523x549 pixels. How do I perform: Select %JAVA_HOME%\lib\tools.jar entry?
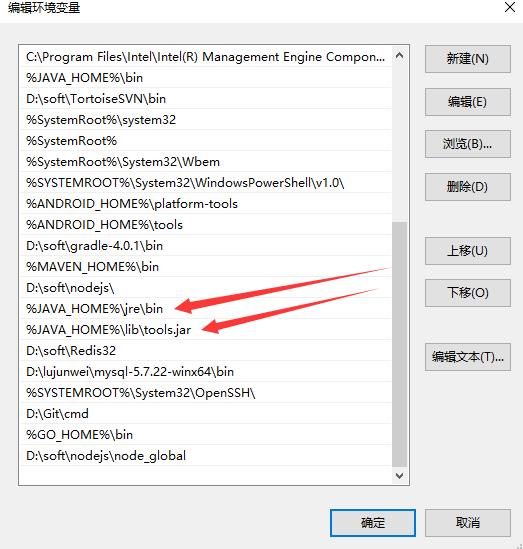pyautogui.click(x=205, y=329)
